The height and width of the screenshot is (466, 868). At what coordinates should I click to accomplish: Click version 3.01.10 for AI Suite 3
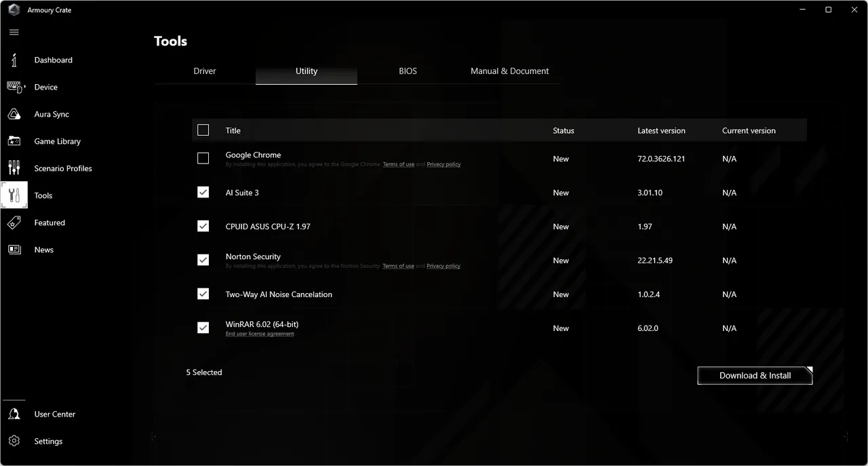click(650, 193)
